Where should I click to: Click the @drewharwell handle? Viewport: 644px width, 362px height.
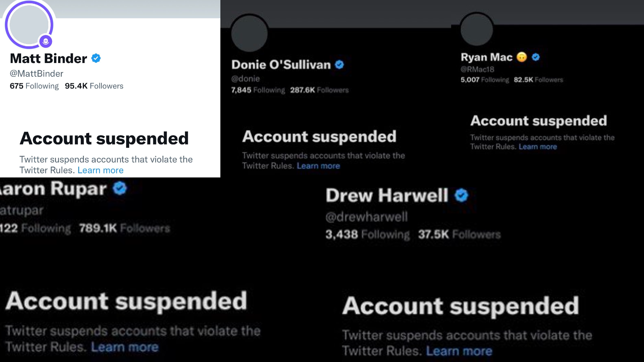click(x=367, y=216)
